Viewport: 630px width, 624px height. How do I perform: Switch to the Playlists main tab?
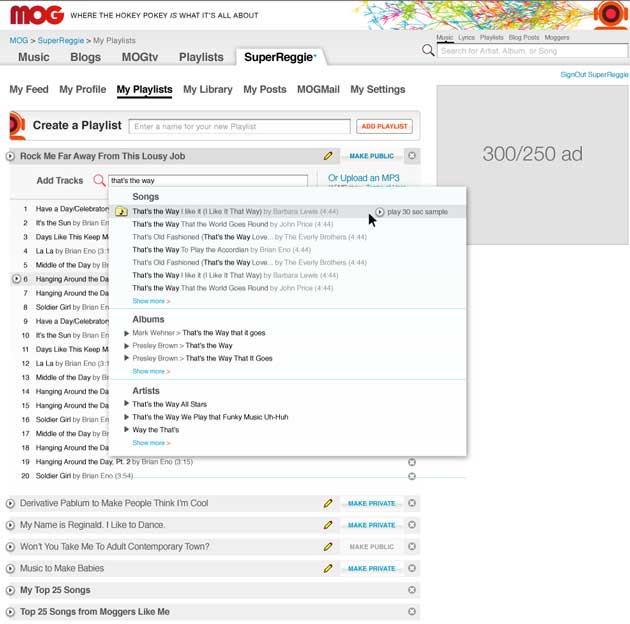(x=201, y=57)
